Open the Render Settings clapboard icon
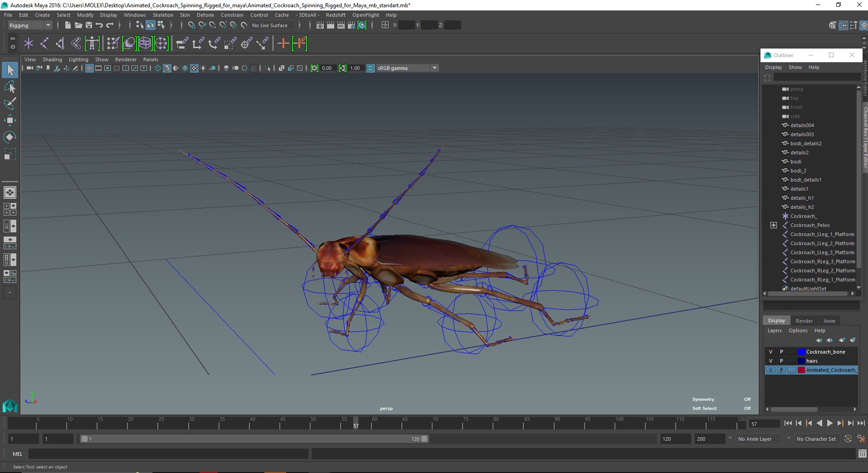This screenshot has height=473, width=868. coord(351,25)
